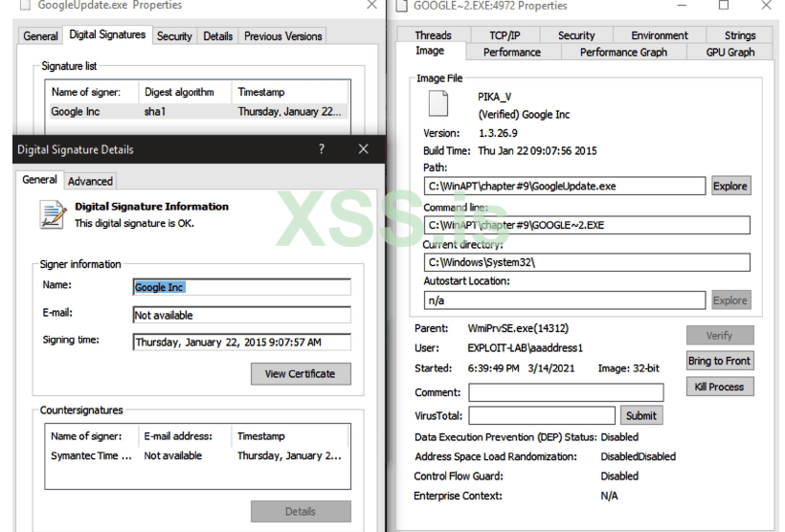Click Explore next to the Path field
The height and width of the screenshot is (532, 785).
729,186
